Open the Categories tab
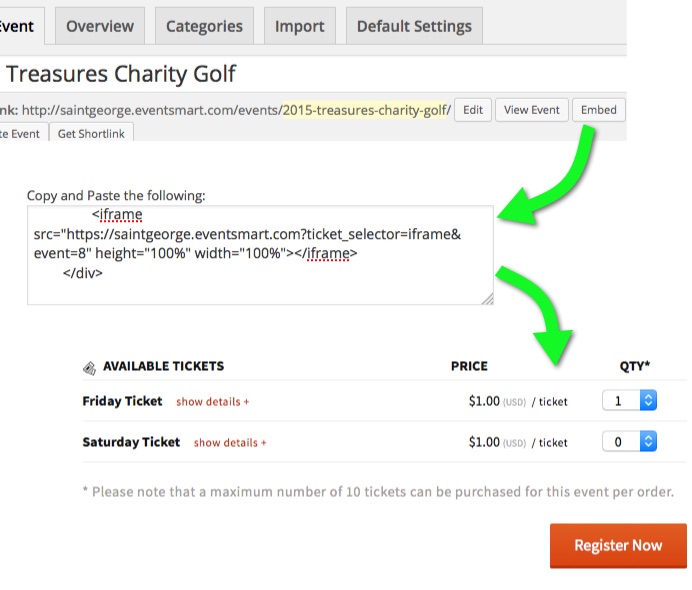 point(204,26)
